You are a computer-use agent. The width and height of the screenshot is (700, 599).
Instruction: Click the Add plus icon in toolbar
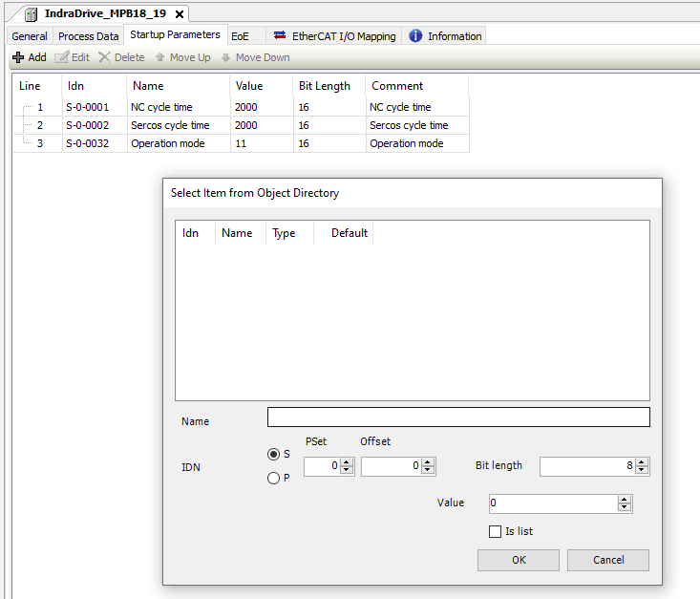pyautogui.click(x=18, y=57)
